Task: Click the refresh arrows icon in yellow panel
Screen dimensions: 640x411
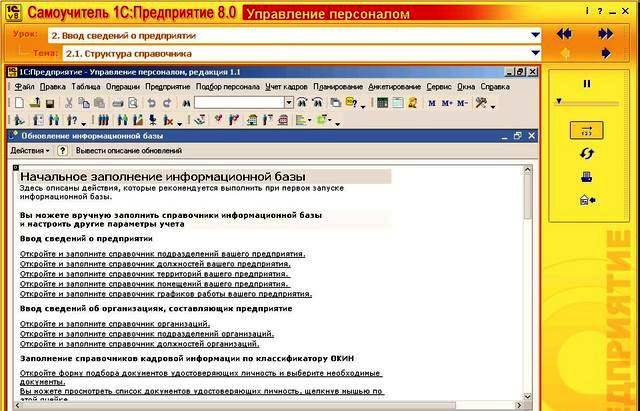Action: (x=587, y=154)
